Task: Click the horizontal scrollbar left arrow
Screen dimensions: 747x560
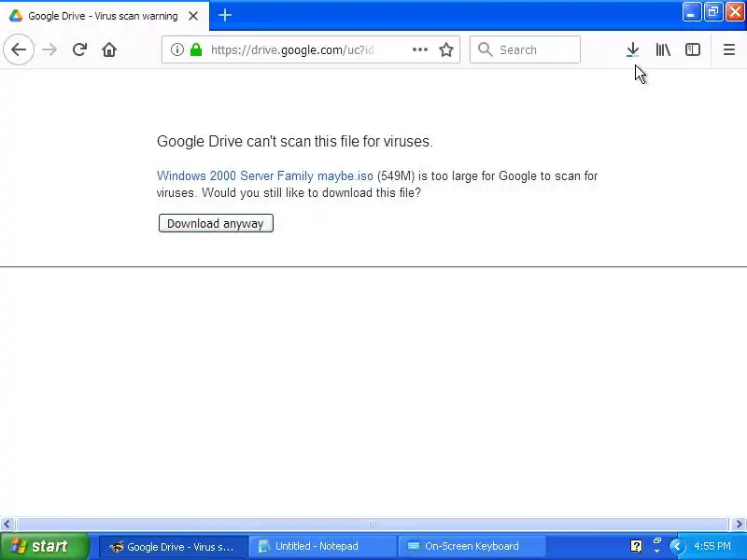Action: (x=7, y=525)
